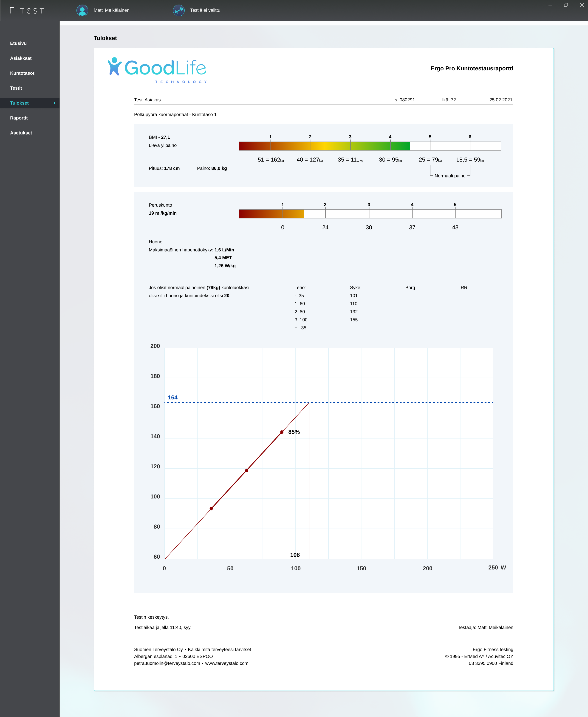588x717 pixels.
Task: Click 'Teho:' column header
Action: click(300, 287)
